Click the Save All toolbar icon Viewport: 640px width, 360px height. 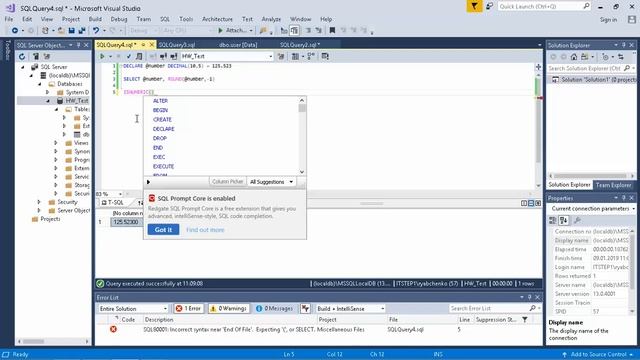(82, 31)
